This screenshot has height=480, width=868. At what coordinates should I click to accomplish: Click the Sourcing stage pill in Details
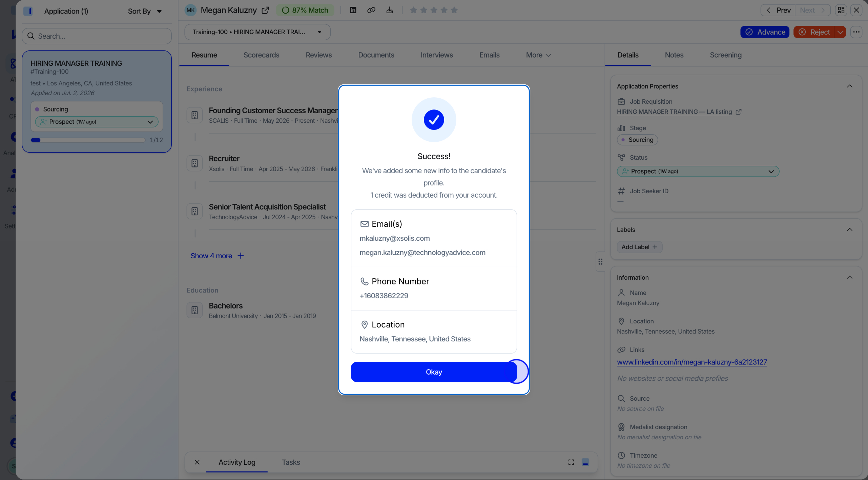637,140
